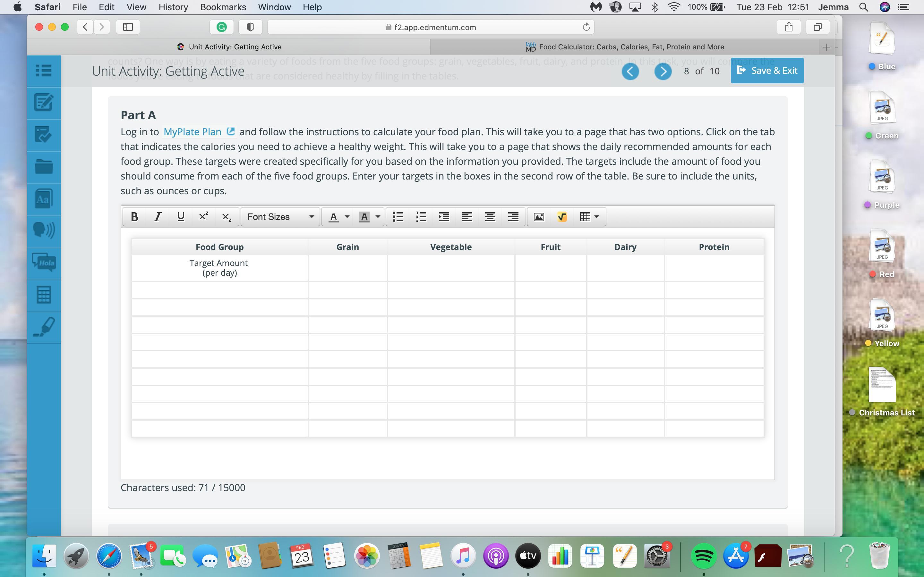924x577 pixels.
Task: Open the Font Sizes dropdown
Action: pos(280,217)
